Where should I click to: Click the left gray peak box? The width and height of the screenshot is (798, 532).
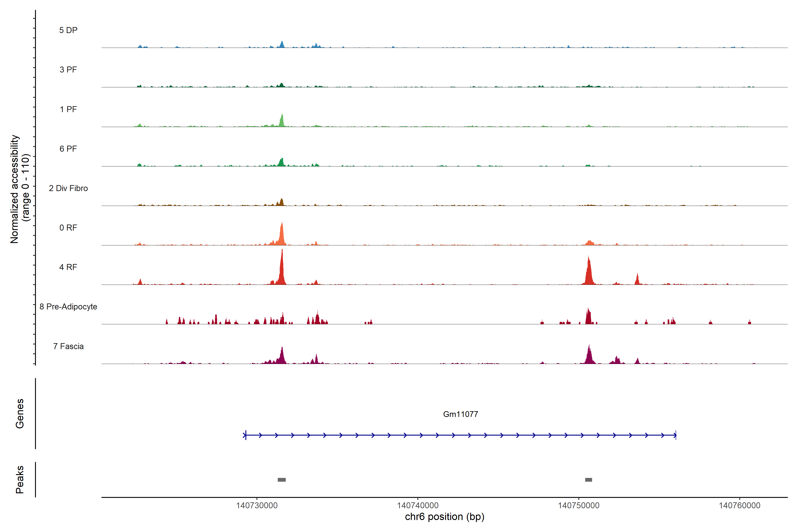282,480
